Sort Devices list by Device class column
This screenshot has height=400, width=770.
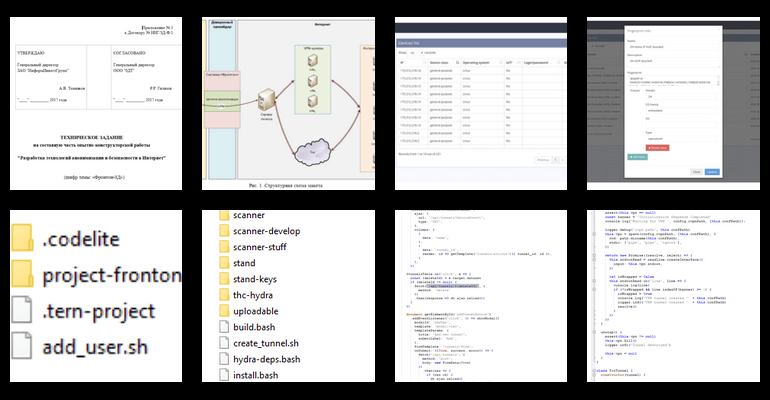pyautogui.click(x=444, y=63)
